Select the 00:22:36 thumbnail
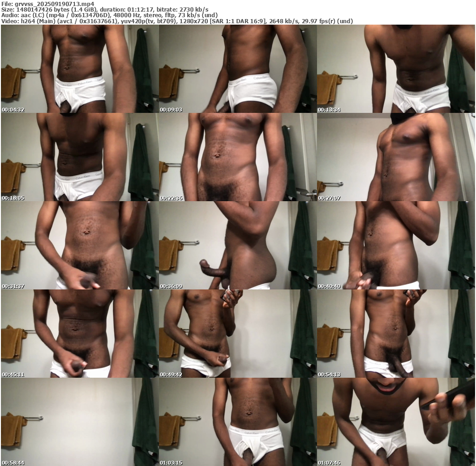476x466 pixels. [x=238, y=157]
